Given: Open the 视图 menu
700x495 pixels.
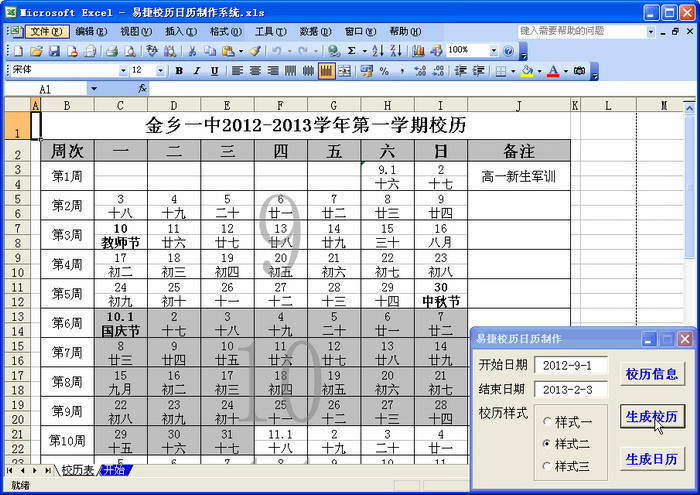Looking at the screenshot, I should pos(136,32).
